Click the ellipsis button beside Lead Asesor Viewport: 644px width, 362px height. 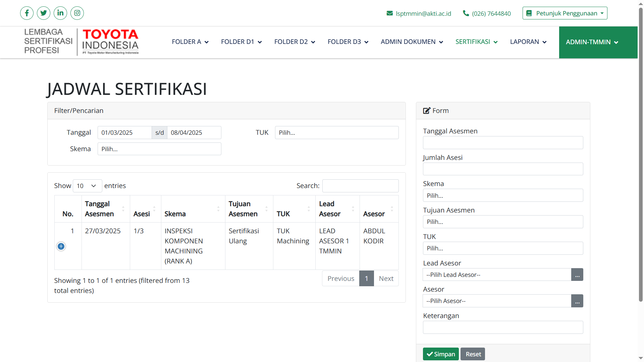coord(577,275)
